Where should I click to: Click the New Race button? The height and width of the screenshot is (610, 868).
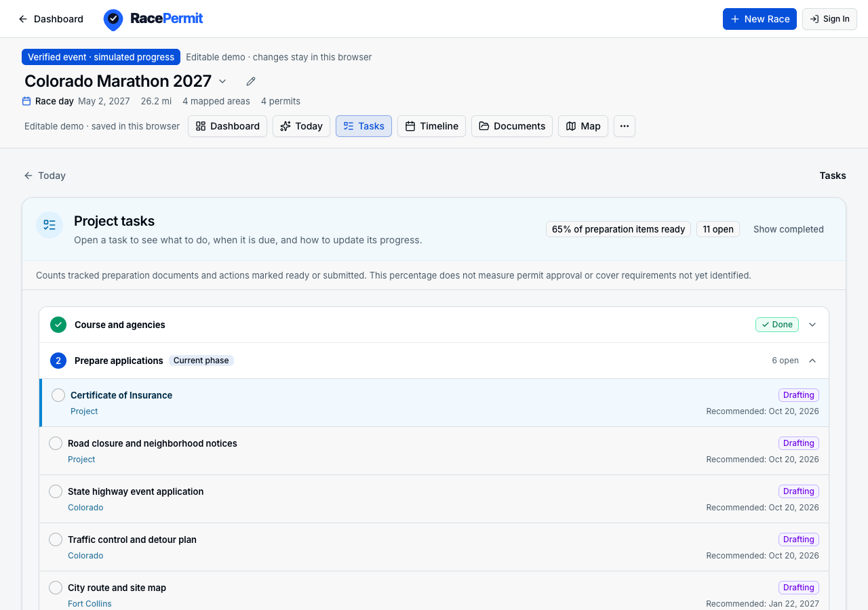tap(759, 19)
